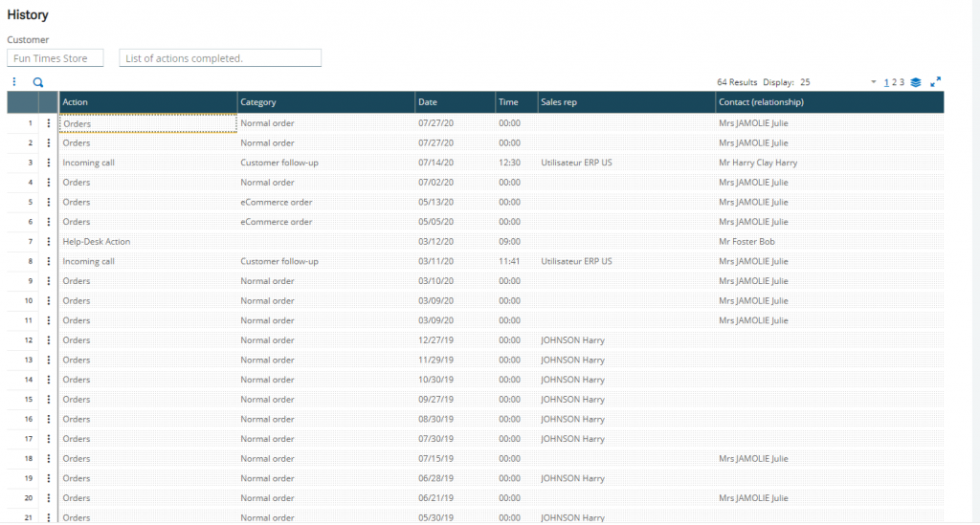Sort by the Date column header
The image size is (980, 525).
[455, 101]
